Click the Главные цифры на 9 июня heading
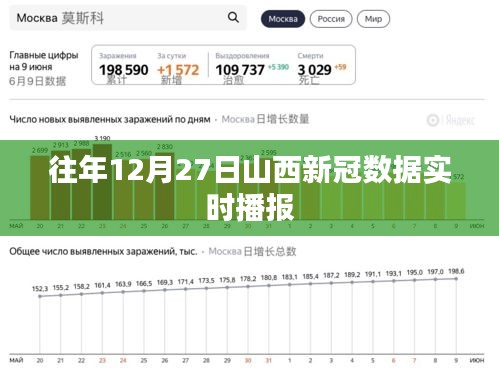This screenshot has width=499, height=376. point(44,61)
